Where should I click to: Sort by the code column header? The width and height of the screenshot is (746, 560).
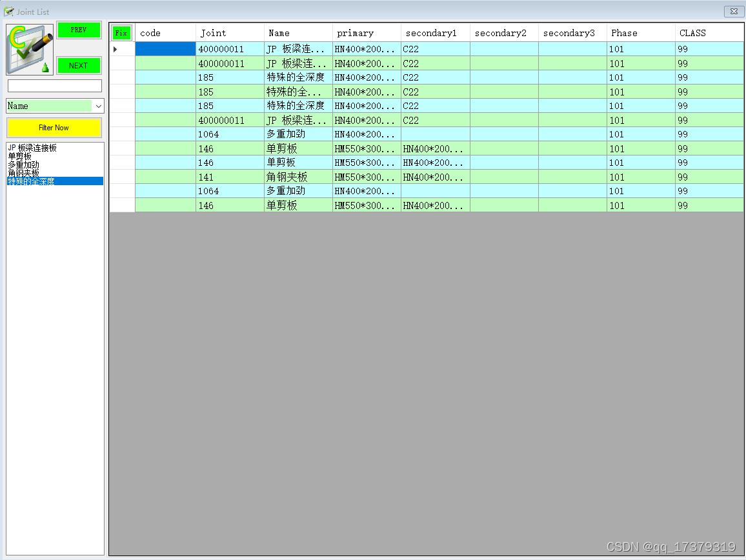(166, 33)
